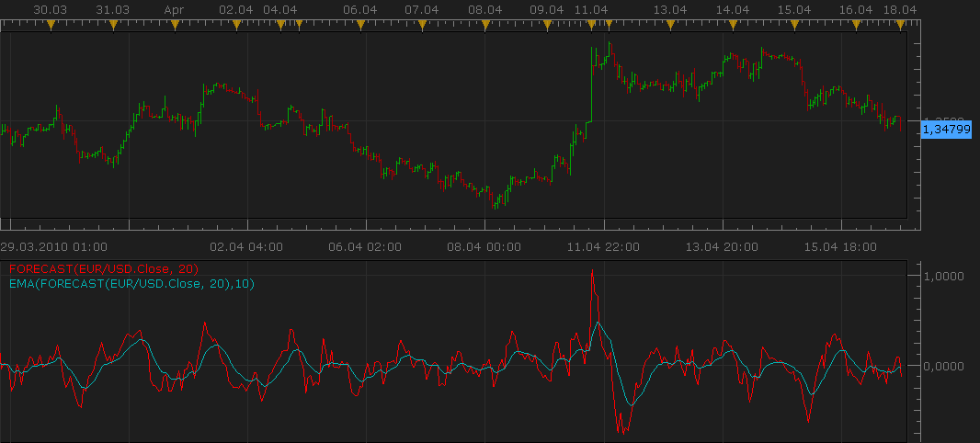Screen dimensions: 980x443
Task: Click the day marker triangle under 30.03
Action: [x=51, y=25]
